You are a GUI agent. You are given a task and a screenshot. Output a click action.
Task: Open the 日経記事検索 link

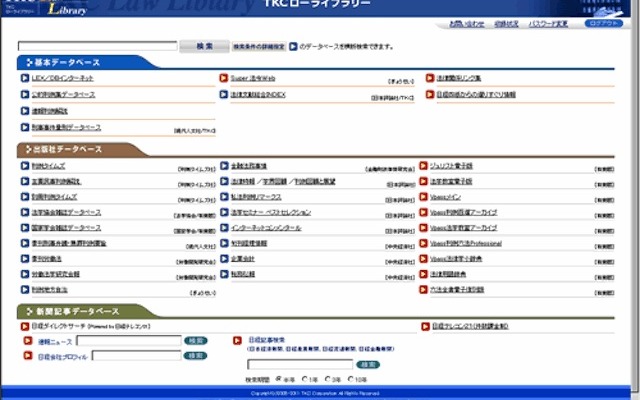point(267,340)
